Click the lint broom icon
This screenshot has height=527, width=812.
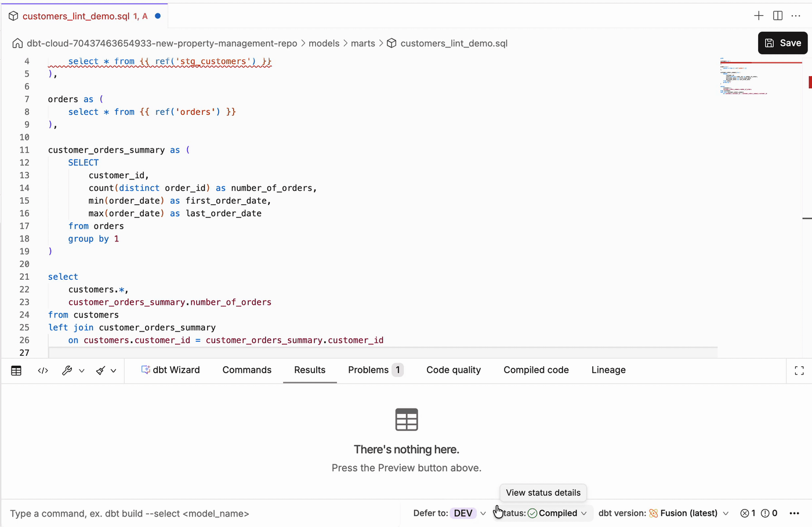(x=100, y=370)
